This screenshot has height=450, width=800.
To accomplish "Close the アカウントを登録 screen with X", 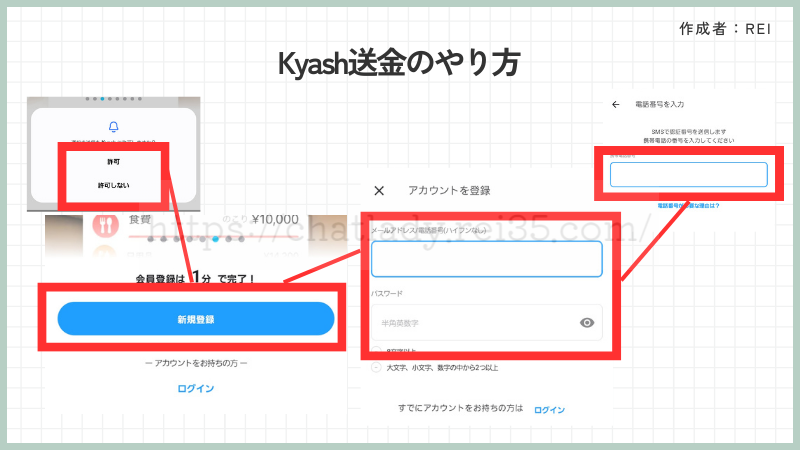I will coord(379,191).
